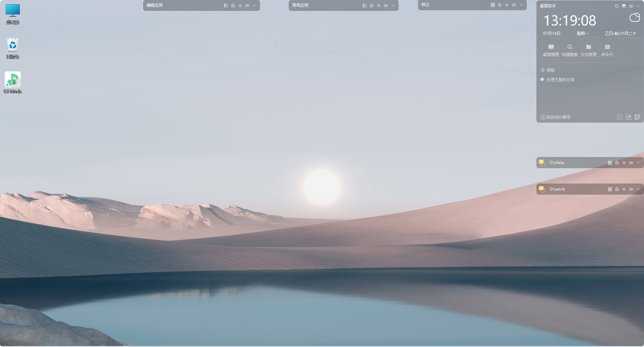Open 快捷搜索 quick search tool

(569, 50)
